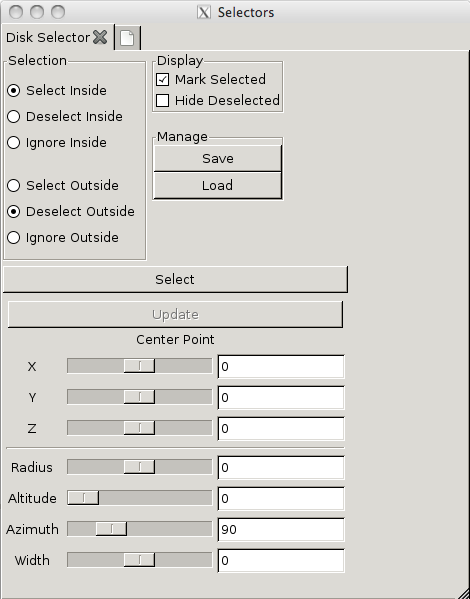This screenshot has height=599, width=470.
Task: Focus the Width value input field
Action: [281, 560]
